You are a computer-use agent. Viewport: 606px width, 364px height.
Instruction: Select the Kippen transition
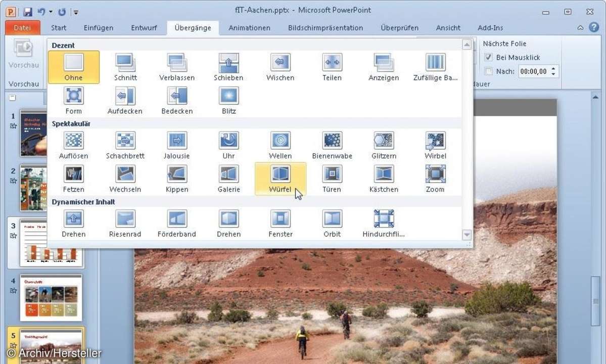(x=177, y=179)
